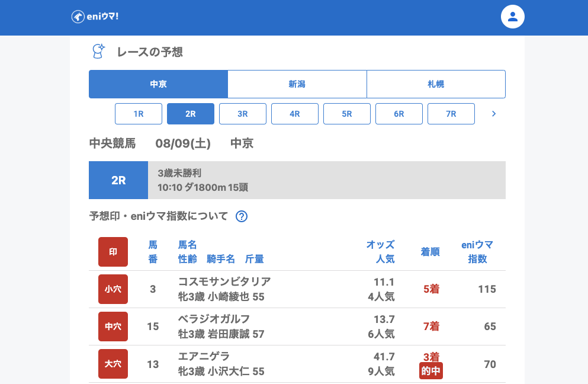This screenshot has height=384, width=588.
Task: Click horse name コスモサンビタリア
Action: coord(224,281)
